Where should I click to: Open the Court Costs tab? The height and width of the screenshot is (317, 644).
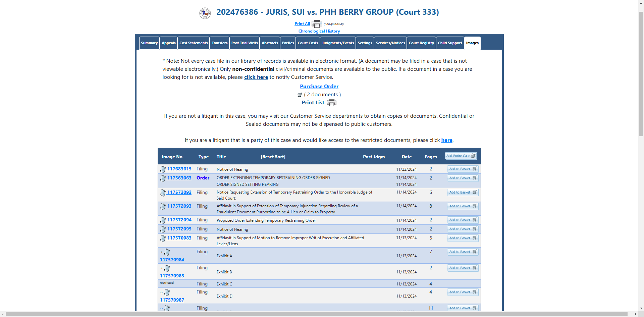pyautogui.click(x=308, y=43)
